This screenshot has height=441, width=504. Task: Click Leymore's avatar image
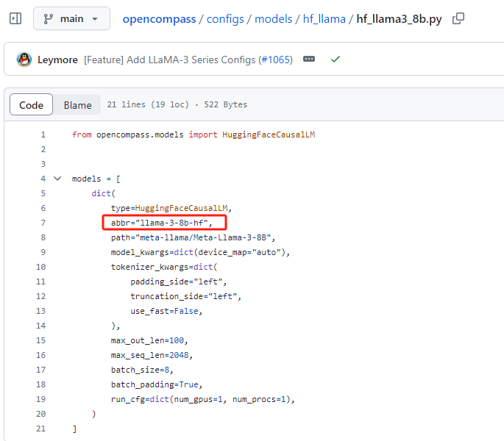tap(24, 60)
